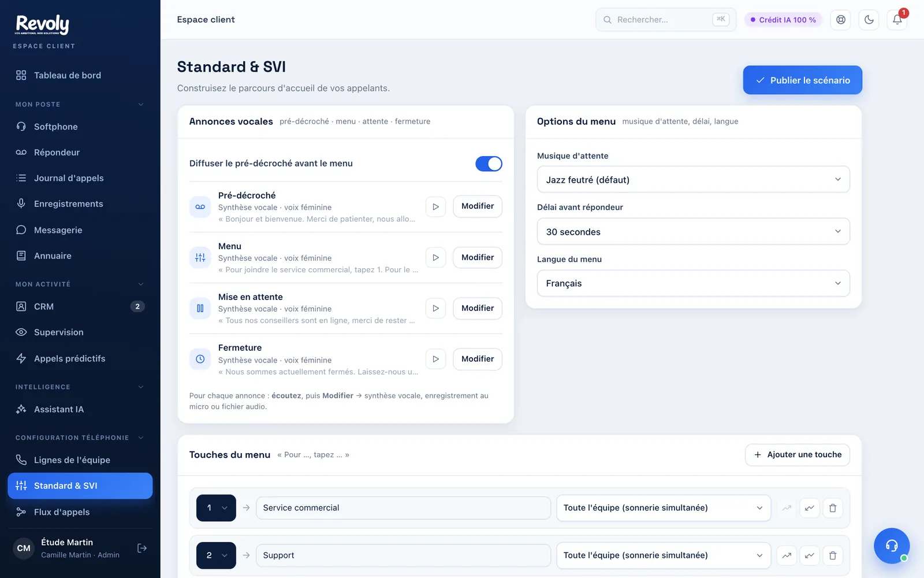The image size is (924, 578).
Task: Open the headset support chat bubble
Action: pos(891,545)
